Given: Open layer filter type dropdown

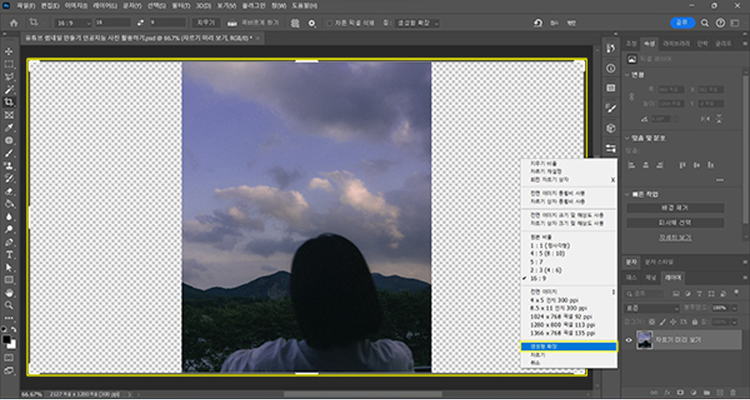Looking at the screenshot, I should pos(645,293).
